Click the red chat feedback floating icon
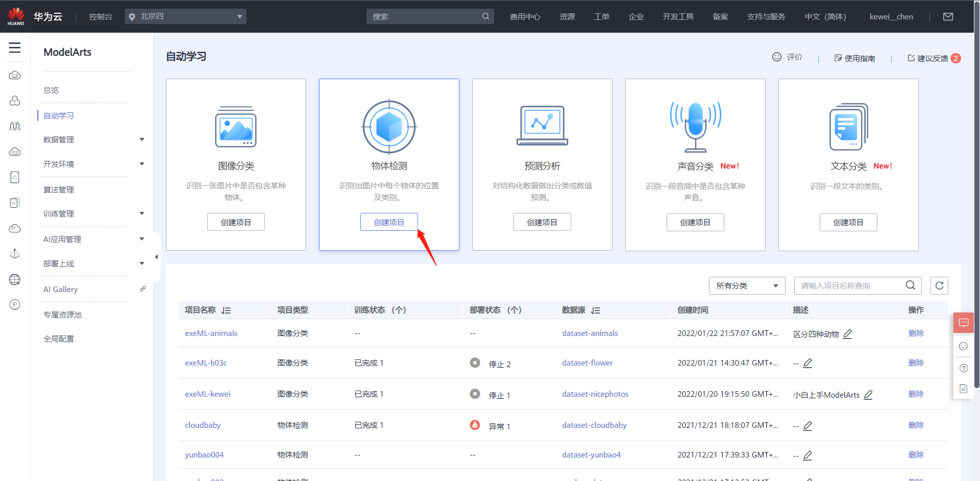980x481 pixels. tap(964, 323)
